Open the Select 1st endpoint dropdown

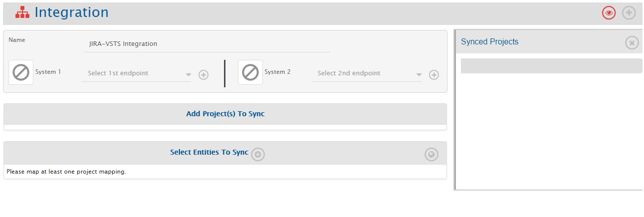pos(137,73)
